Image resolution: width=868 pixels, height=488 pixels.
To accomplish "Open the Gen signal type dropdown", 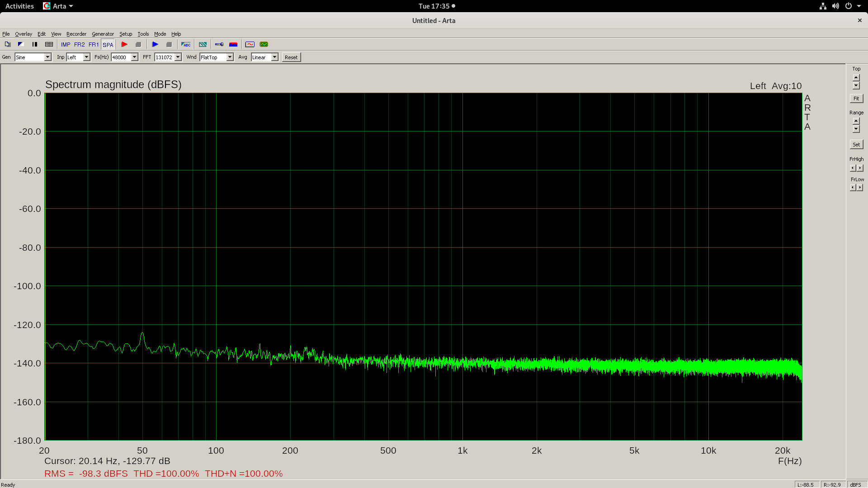I will coord(47,57).
